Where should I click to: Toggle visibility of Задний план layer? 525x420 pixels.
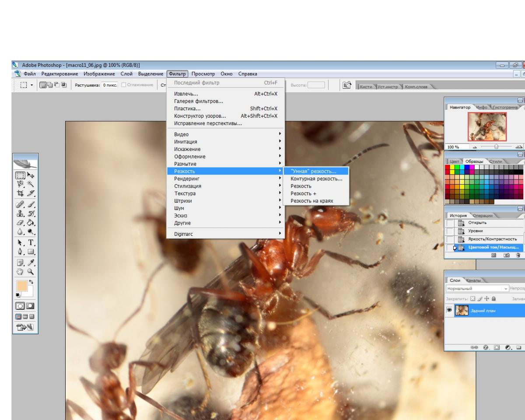pos(449,311)
